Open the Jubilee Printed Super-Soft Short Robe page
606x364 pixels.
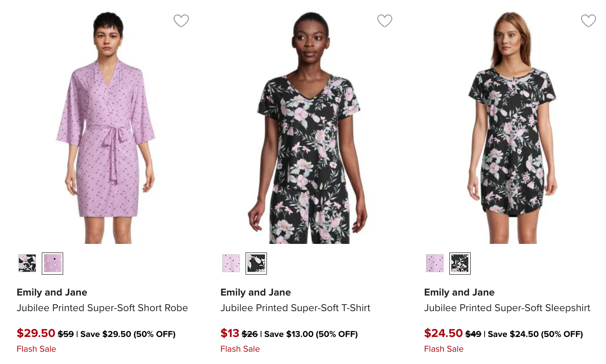[x=102, y=307]
